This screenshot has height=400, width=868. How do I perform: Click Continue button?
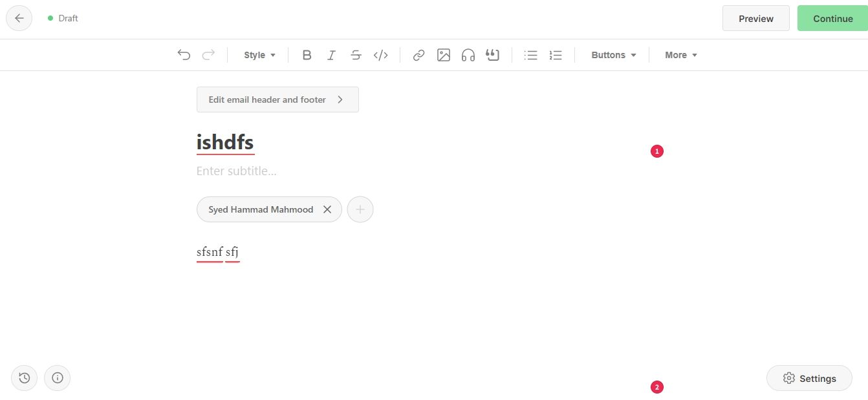click(832, 18)
